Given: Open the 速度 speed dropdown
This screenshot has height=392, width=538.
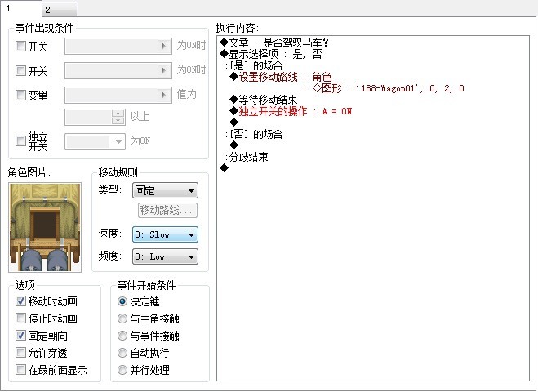Looking at the screenshot, I should (x=165, y=234).
